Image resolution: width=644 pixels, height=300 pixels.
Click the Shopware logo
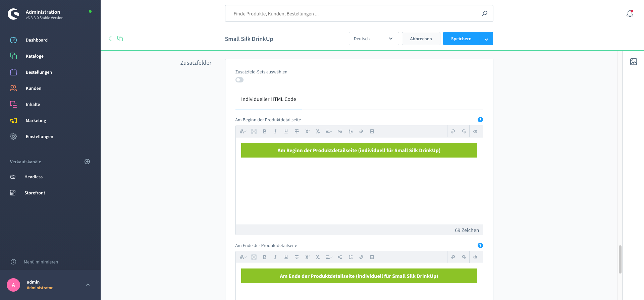point(13,14)
